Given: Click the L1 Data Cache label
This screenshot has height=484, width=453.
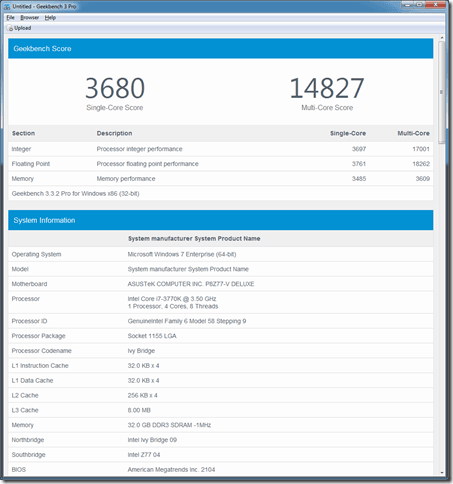Looking at the screenshot, I should 32,381.
